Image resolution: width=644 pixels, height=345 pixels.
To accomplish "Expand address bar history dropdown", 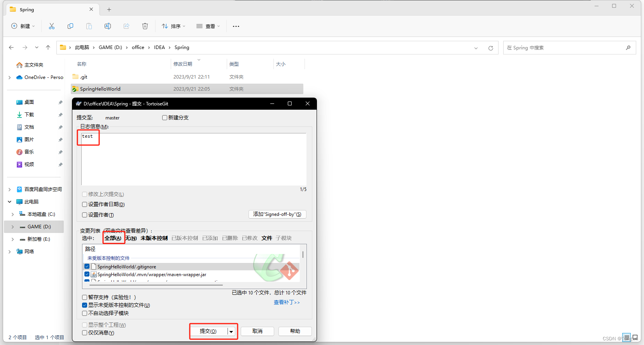I will (x=476, y=48).
